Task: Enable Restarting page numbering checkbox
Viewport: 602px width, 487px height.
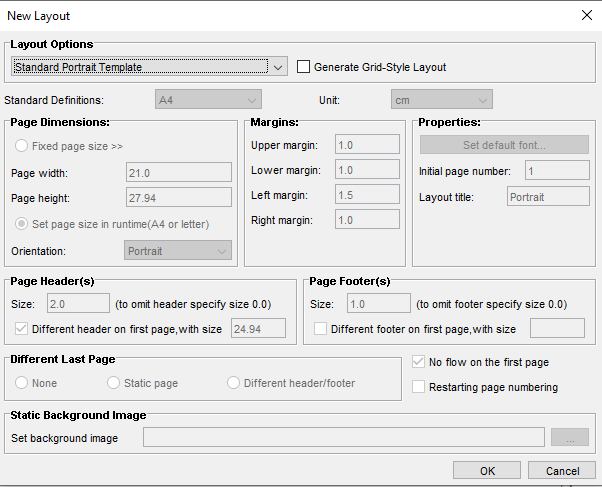Action: 419,387
